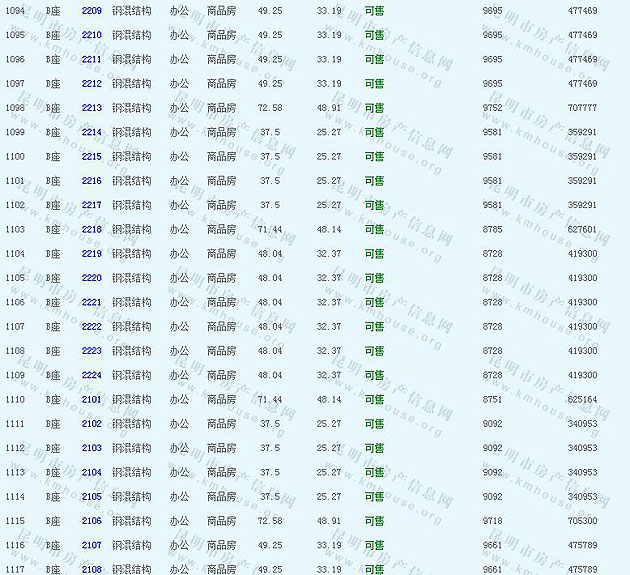
Task: Open room 2103 unit link
Action: [x=91, y=448]
